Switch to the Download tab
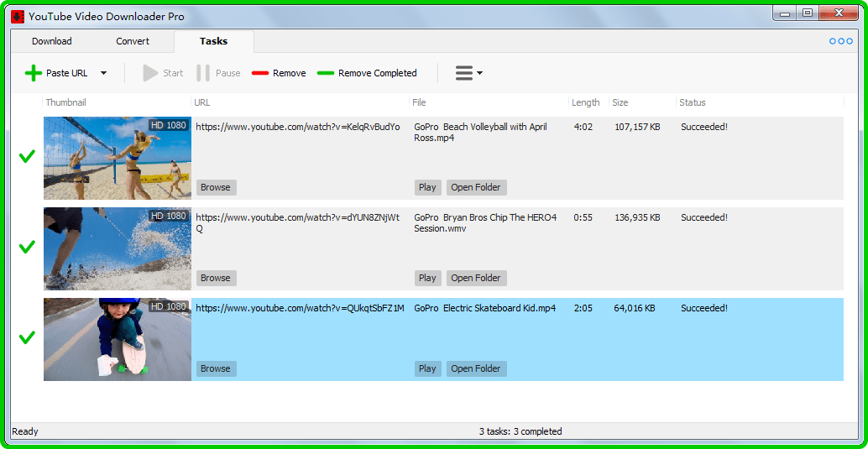868x449 pixels. (x=51, y=41)
